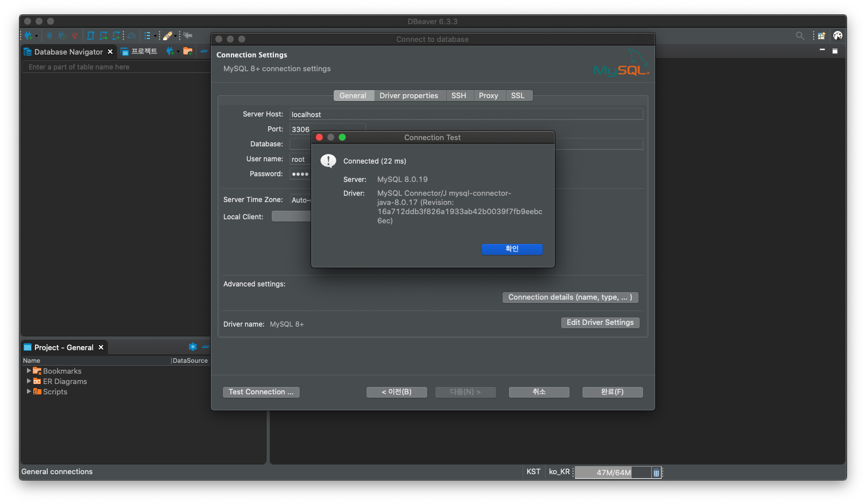Open the SSL tab
The width and height of the screenshot is (866, 504).
[518, 96]
